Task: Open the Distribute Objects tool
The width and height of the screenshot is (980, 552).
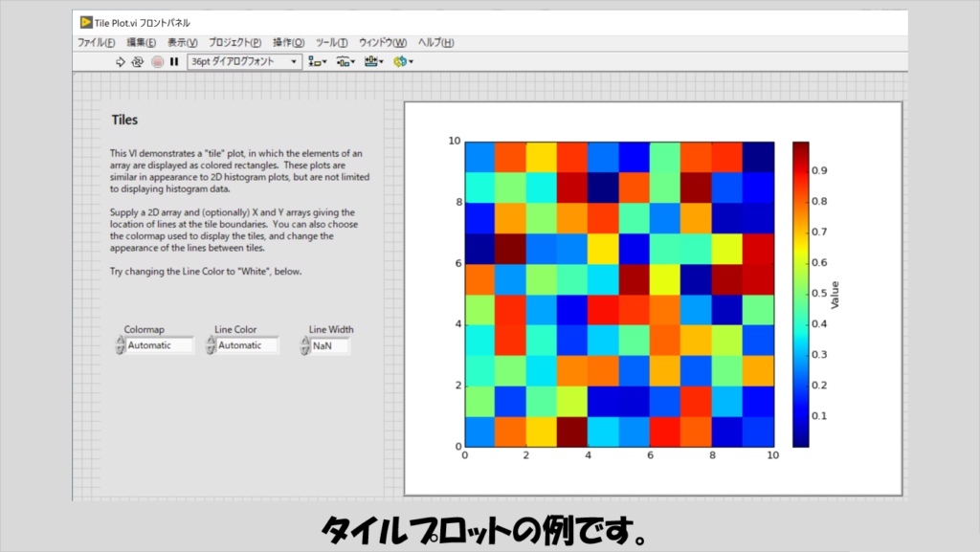Action: 345,62
